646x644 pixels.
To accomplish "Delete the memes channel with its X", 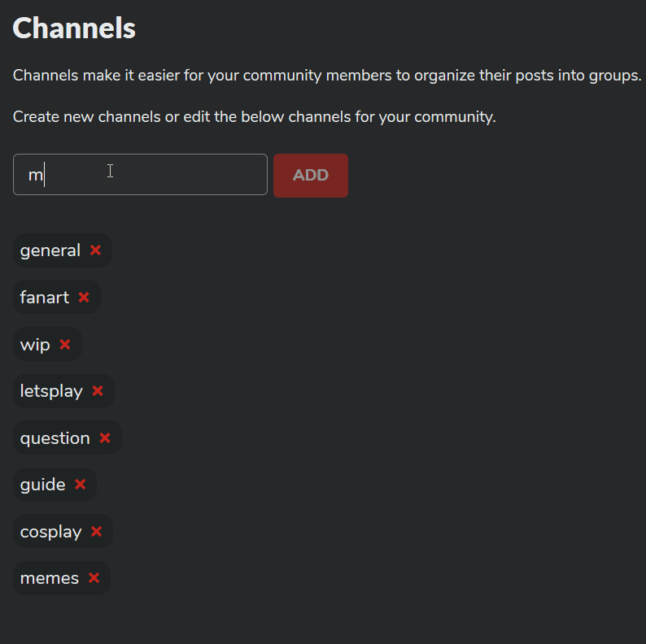I will (x=94, y=578).
